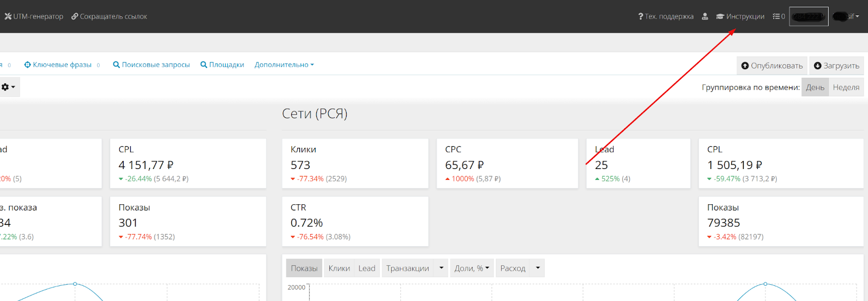Viewport: 868px width, 301px height.
Task: Open the Площадки tab
Action: 222,65
